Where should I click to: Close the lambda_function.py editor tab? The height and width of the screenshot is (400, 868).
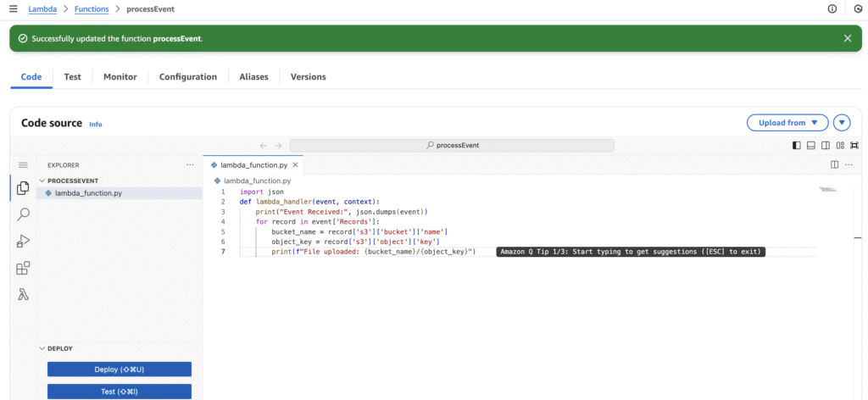[x=295, y=165]
